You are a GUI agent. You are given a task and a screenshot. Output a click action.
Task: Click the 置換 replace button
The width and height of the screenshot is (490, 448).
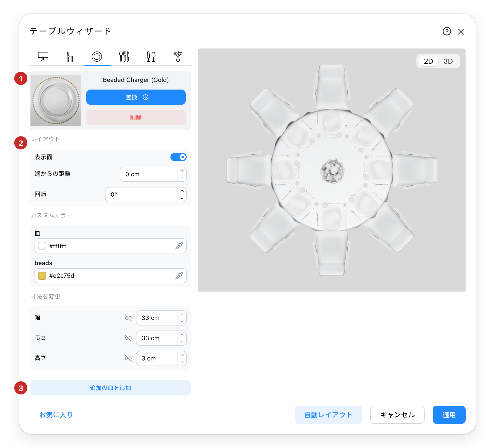(x=136, y=97)
